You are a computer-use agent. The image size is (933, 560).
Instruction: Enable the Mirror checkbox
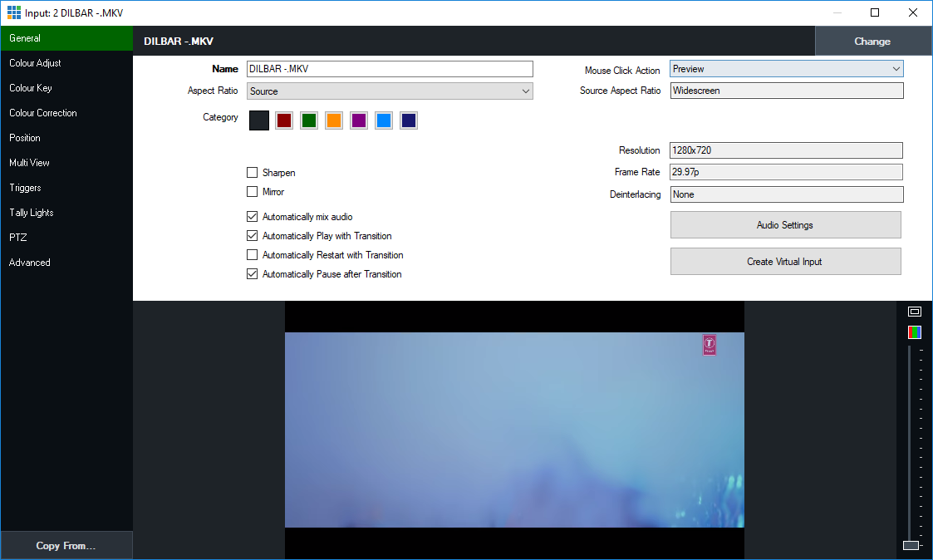click(253, 192)
